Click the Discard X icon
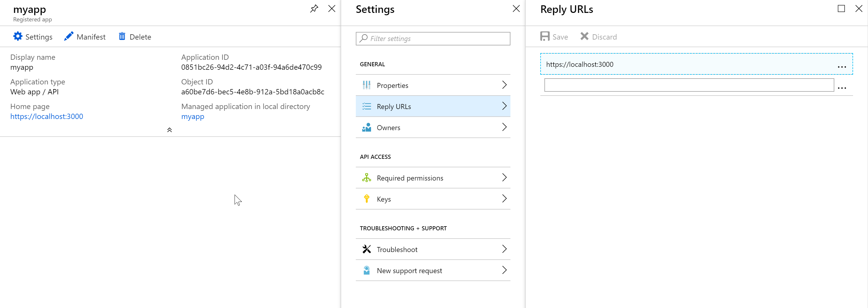The image size is (868, 308). pos(585,36)
